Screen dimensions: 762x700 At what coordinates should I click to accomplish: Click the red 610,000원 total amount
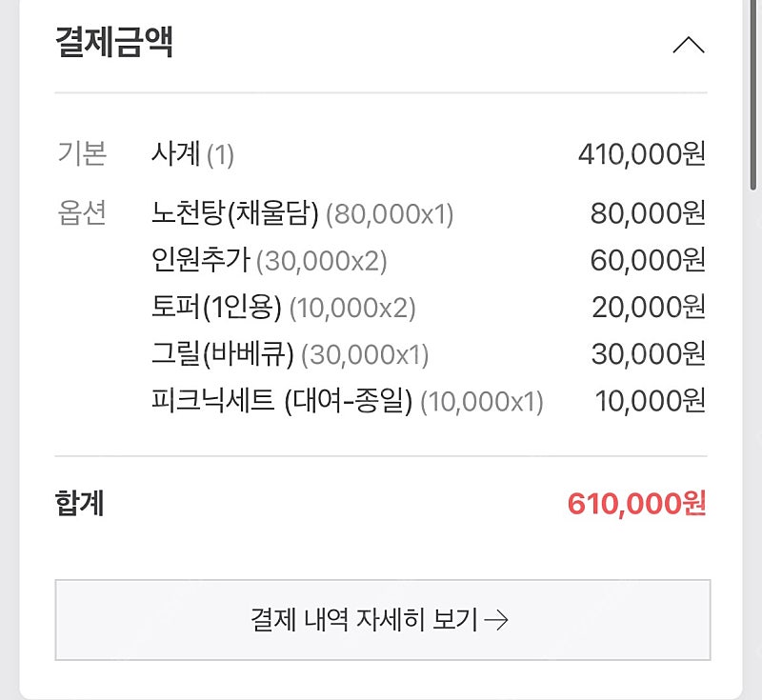tap(636, 503)
